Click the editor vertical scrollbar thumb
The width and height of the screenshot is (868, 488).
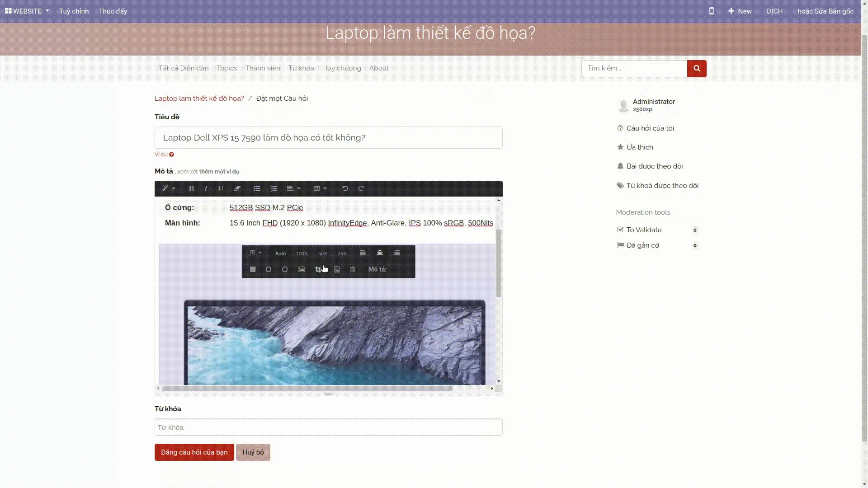[499, 263]
